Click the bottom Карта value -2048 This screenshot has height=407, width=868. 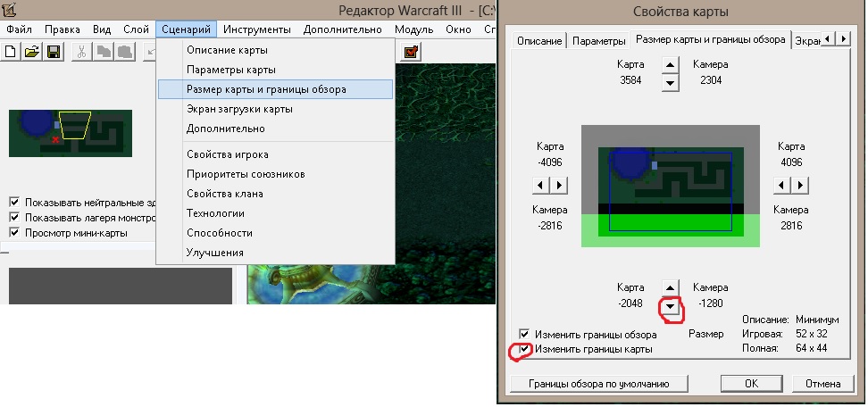630,303
